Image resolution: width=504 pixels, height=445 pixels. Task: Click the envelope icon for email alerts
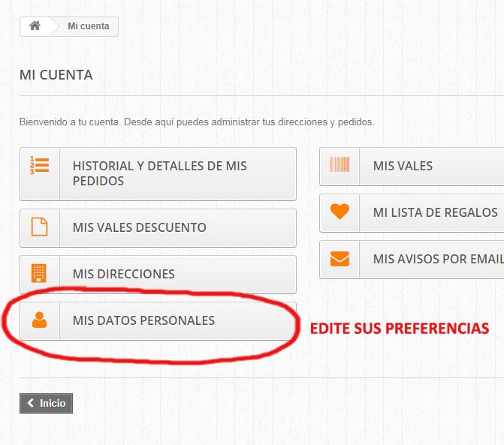[340, 259]
